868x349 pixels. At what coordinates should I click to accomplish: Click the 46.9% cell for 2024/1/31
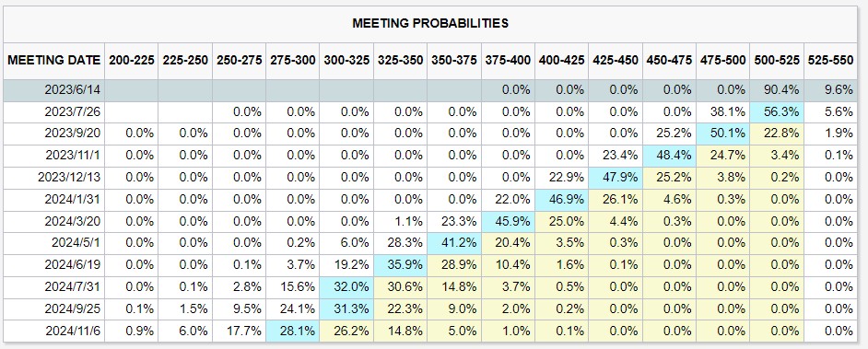coord(561,200)
